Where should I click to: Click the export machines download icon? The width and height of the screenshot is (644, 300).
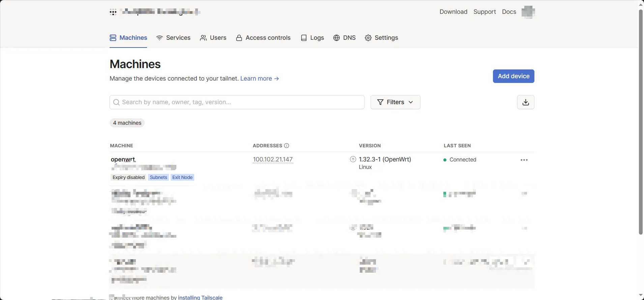(x=525, y=102)
